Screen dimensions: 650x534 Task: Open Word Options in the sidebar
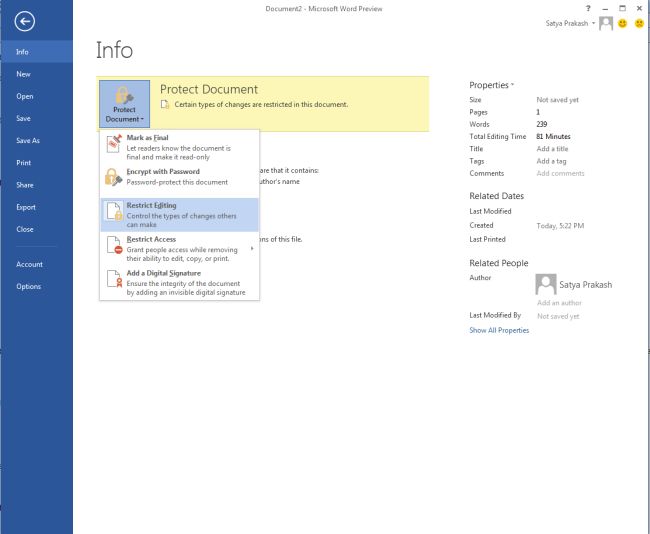[36, 286]
